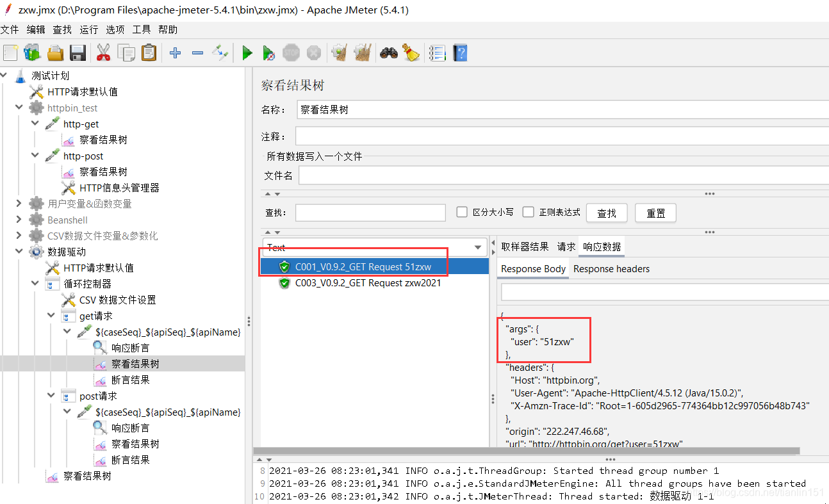Reset search with yellow broom icon

point(410,53)
